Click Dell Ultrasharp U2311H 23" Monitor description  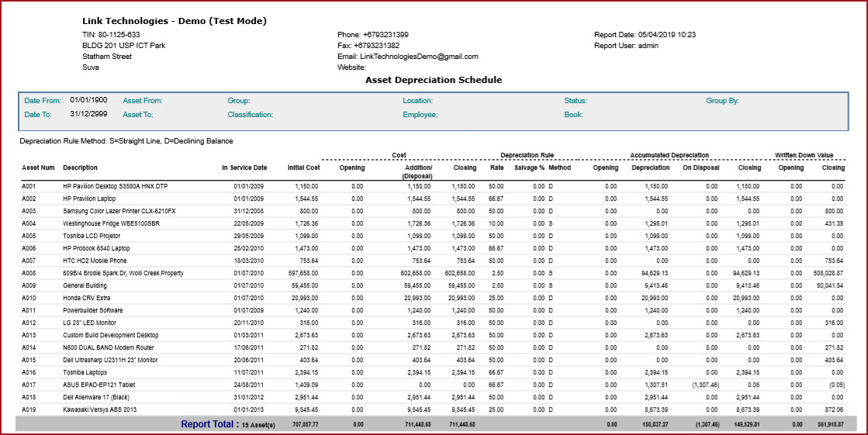point(111,361)
